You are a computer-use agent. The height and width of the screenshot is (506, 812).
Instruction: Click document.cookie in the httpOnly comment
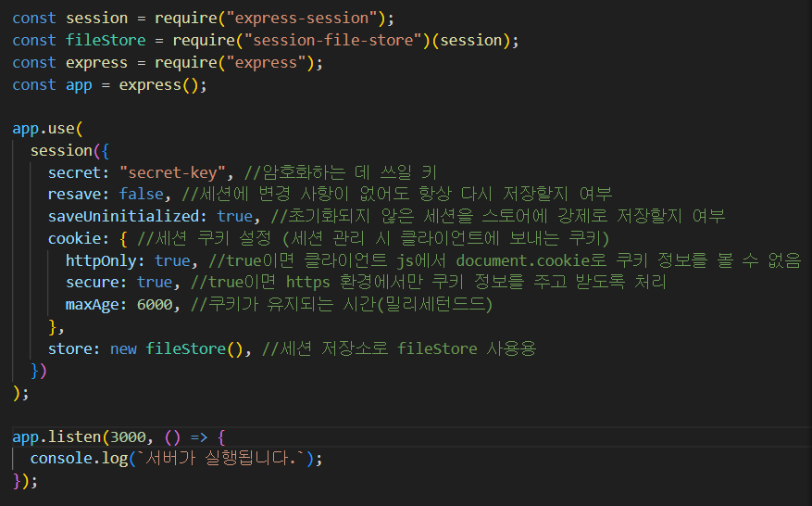(523, 260)
